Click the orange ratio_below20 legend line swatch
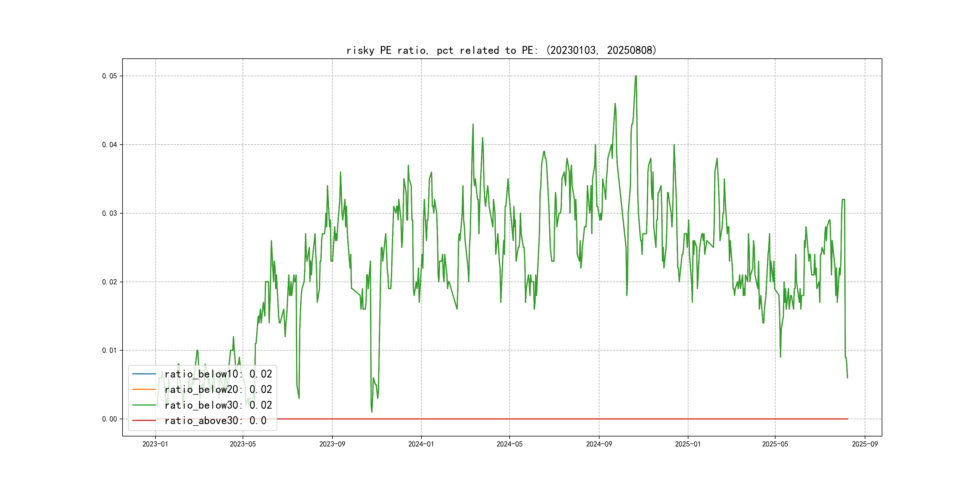 point(144,390)
